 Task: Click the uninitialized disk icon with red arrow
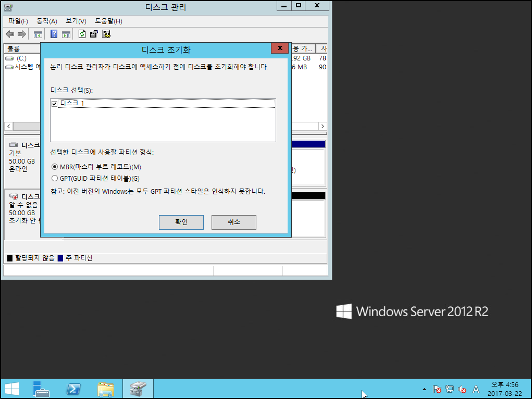click(14, 196)
